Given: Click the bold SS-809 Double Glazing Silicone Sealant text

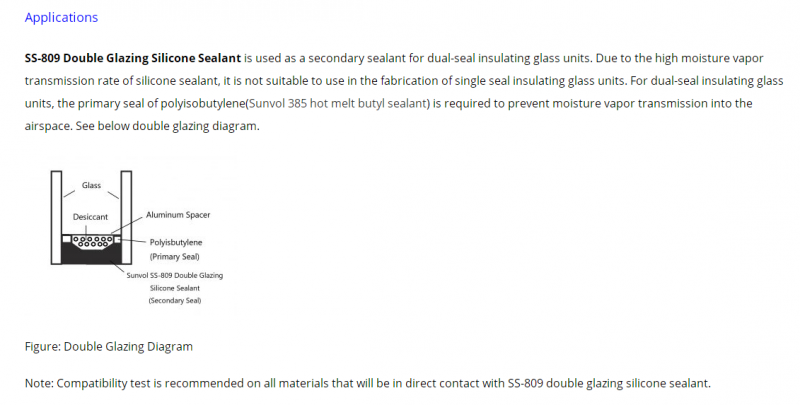Looking at the screenshot, I should point(133,58).
